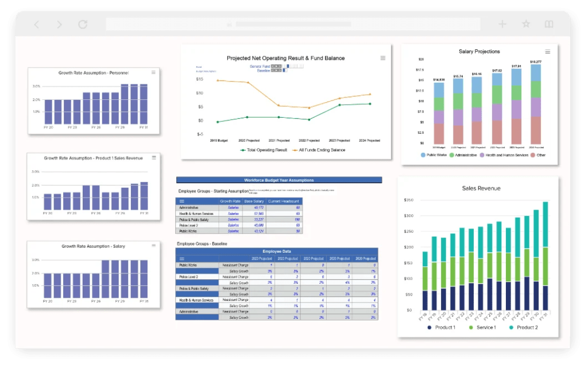The height and width of the screenshot is (367, 588).
Task: Open hamburger menu on Projected Net Operating chart
Action: 383,58
